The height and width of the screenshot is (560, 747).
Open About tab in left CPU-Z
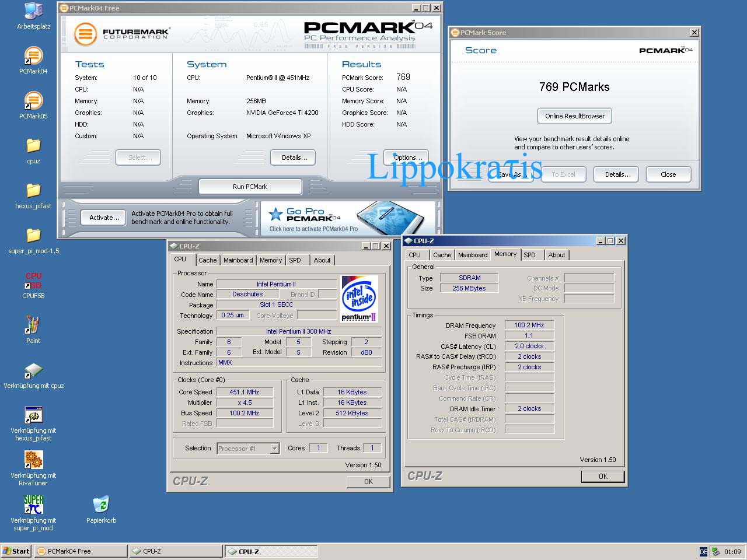click(x=322, y=260)
